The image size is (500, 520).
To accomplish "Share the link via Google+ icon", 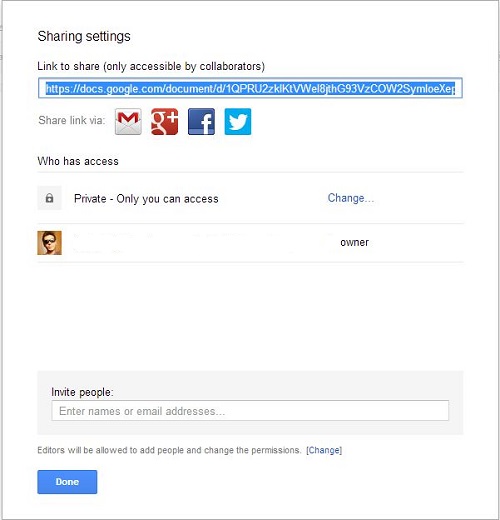I will tap(165, 121).
